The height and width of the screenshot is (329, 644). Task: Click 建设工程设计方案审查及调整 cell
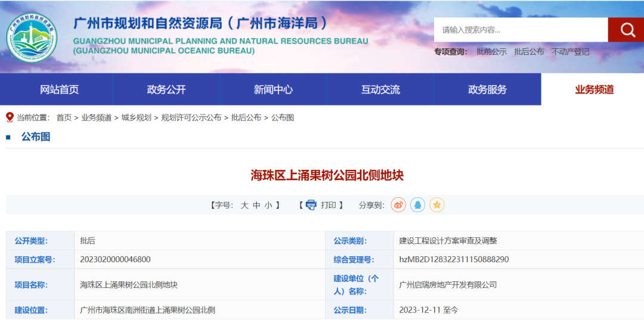tap(448, 241)
